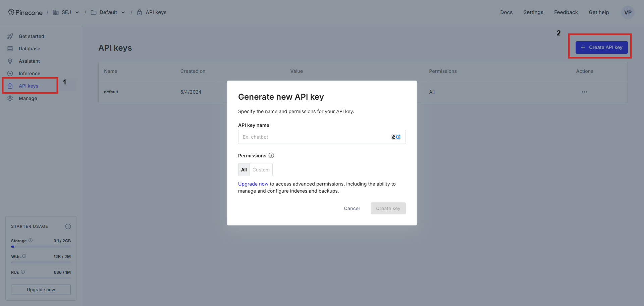Expand the SEJ organization dropdown
The image size is (644, 306).
pos(77,12)
